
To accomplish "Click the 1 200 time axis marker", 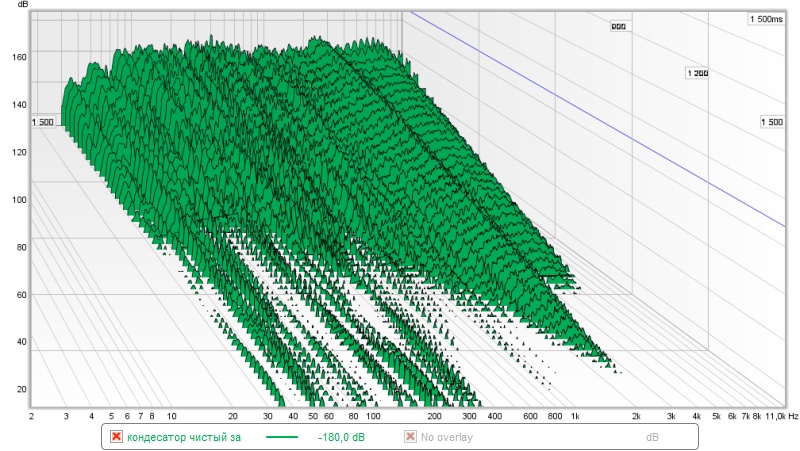I will pos(696,73).
